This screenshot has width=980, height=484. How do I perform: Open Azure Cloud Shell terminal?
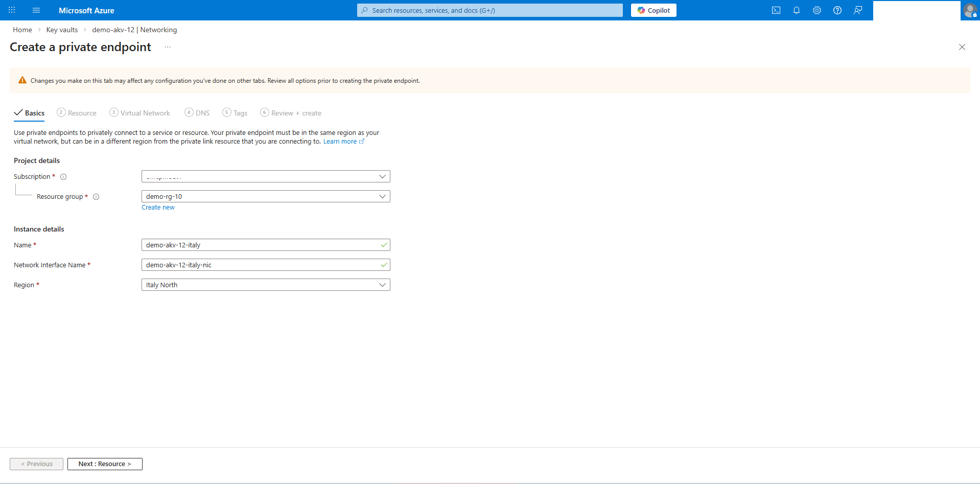(x=776, y=10)
